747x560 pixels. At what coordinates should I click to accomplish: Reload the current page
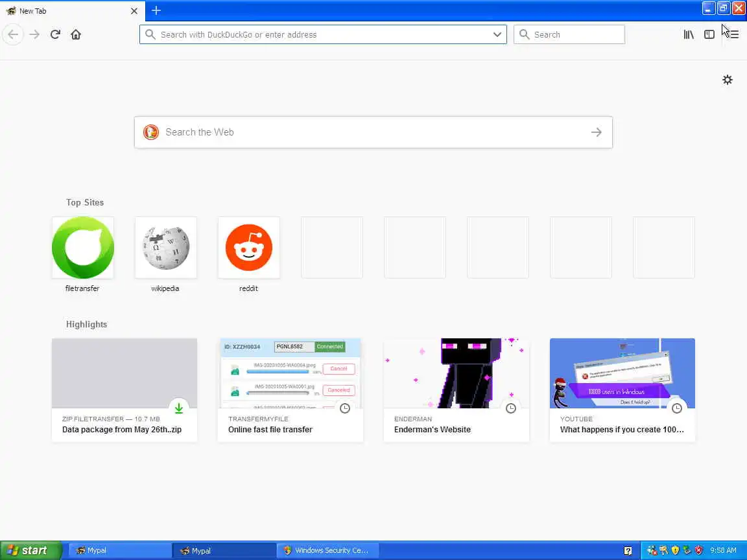(55, 34)
